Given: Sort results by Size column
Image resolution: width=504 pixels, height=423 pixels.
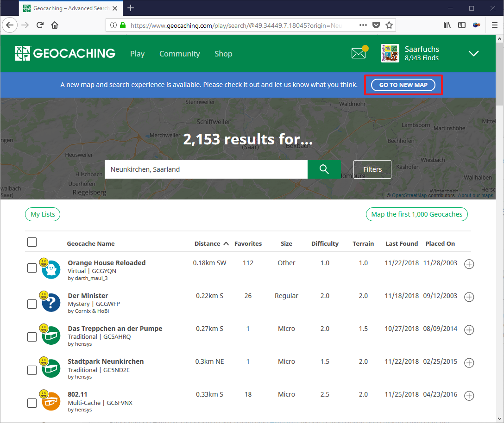Looking at the screenshot, I should tap(286, 244).
